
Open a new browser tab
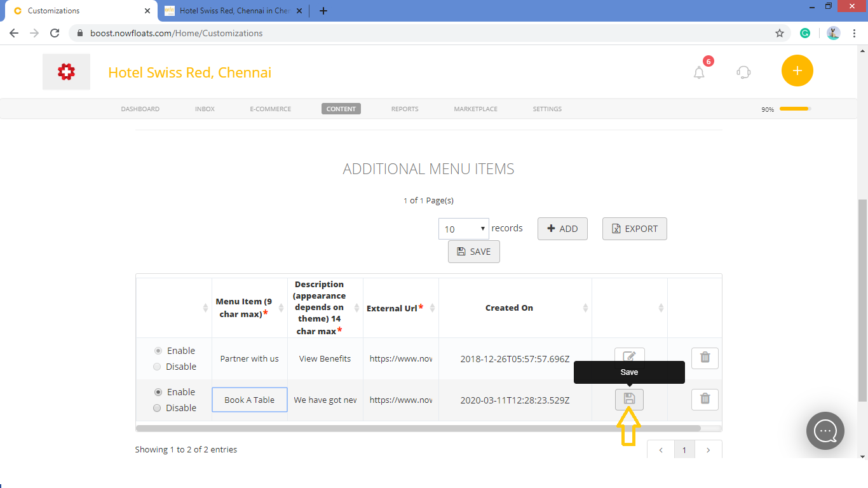click(323, 11)
